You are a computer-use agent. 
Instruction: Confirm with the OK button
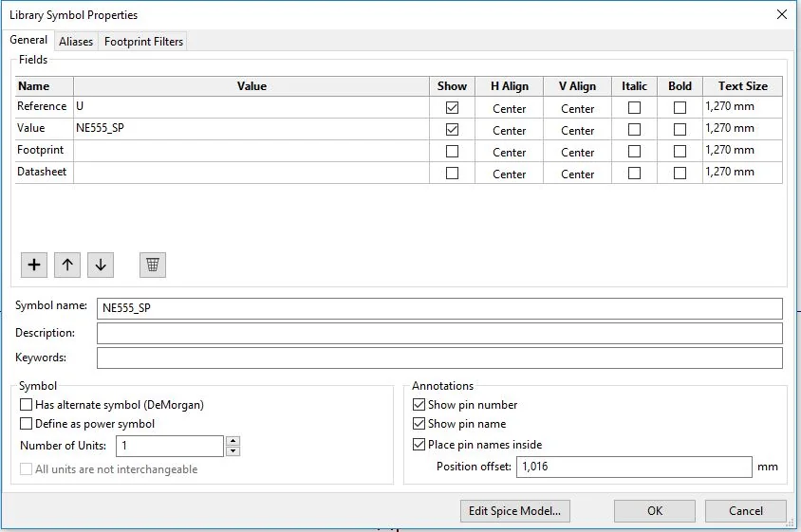[x=655, y=510]
